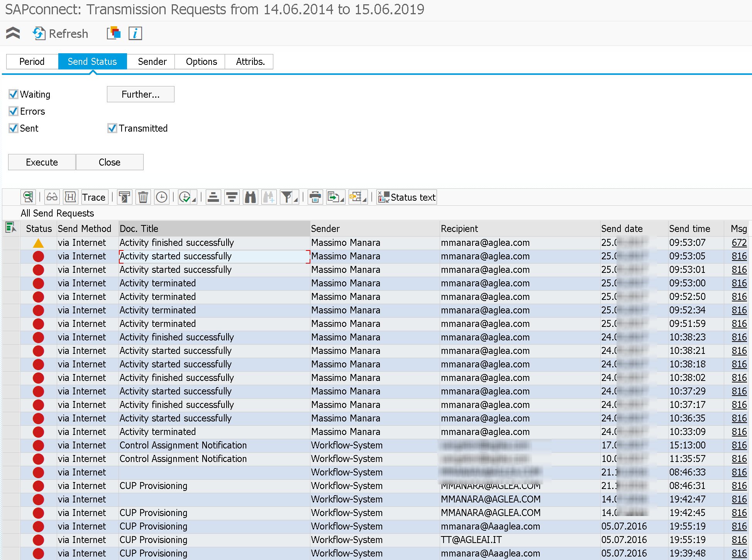The image size is (752, 560).
Task: Switch to the Period tab
Action: pos(32,62)
